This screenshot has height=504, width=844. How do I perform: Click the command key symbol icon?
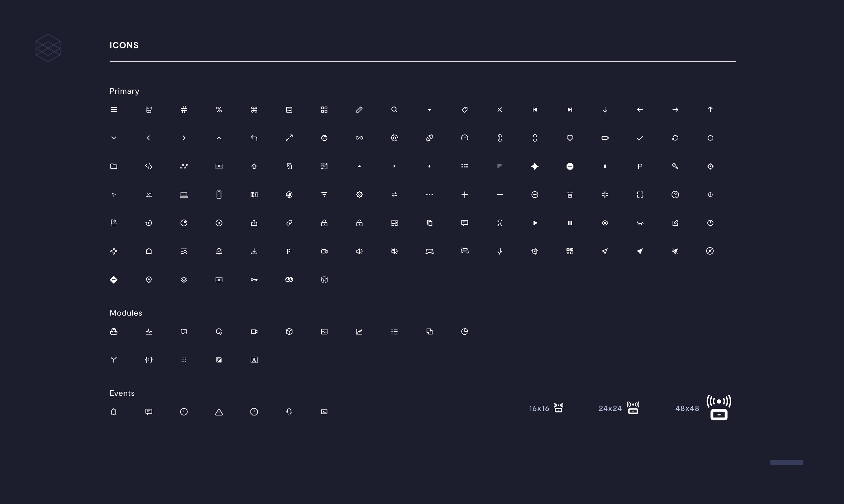click(254, 110)
